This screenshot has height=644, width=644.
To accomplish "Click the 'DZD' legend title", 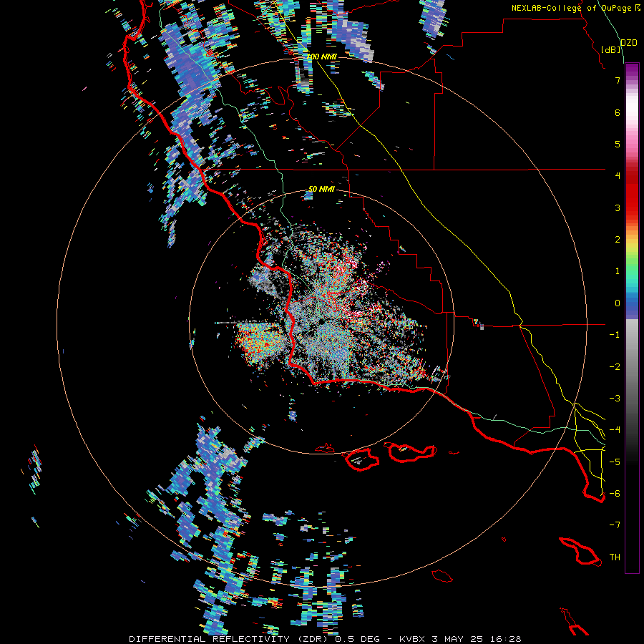I will point(628,43).
